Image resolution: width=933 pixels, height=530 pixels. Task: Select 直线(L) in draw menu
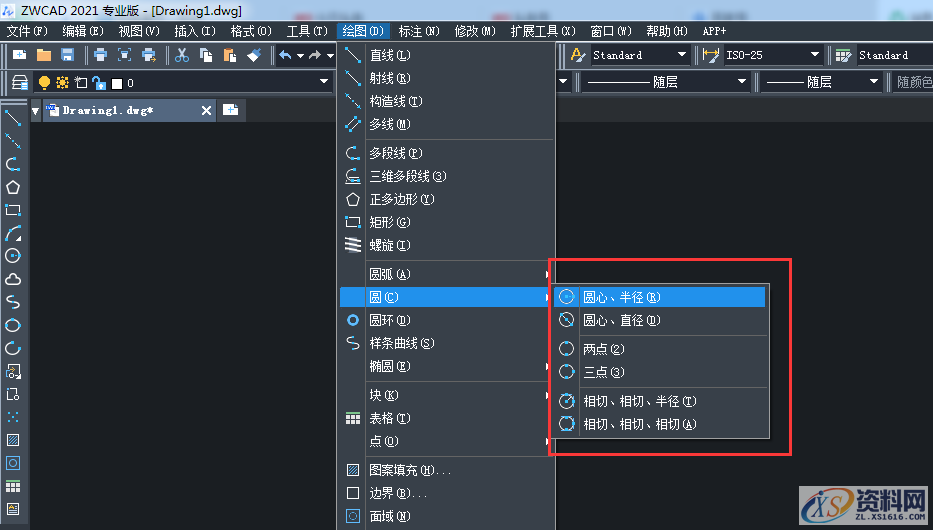click(446, 55)
